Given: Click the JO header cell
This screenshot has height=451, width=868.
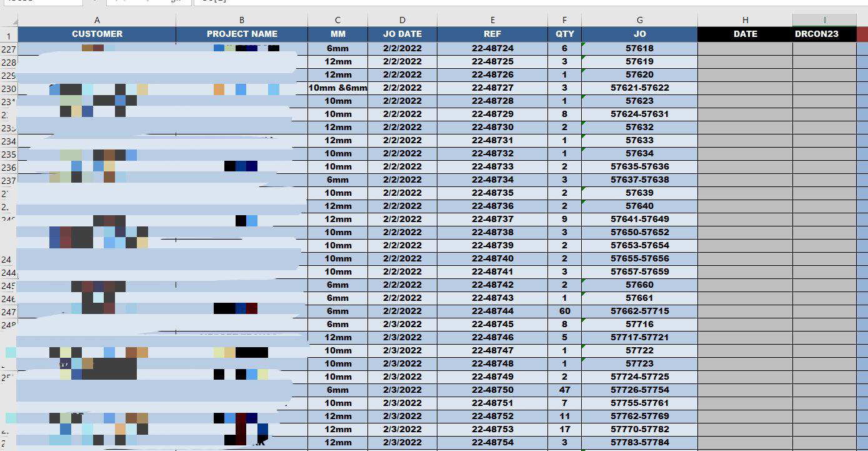Looking at the screenshot, I should 639,34.
